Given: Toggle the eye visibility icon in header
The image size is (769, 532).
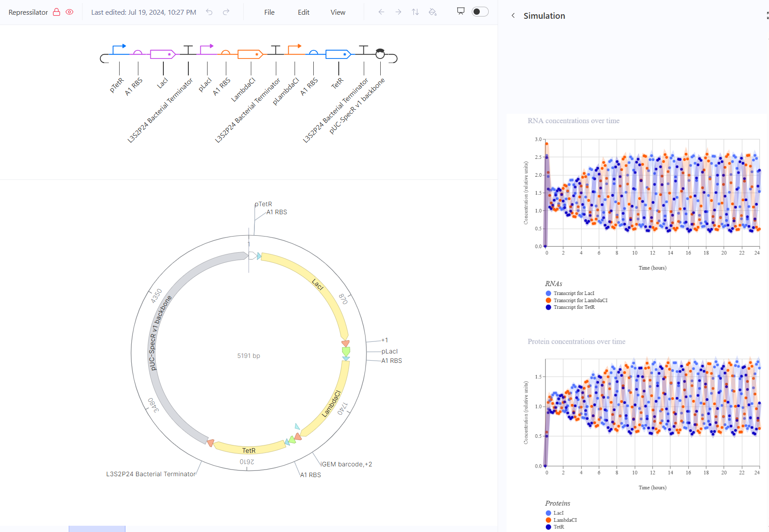Looking at the screenshot, I should pos(70,12).
